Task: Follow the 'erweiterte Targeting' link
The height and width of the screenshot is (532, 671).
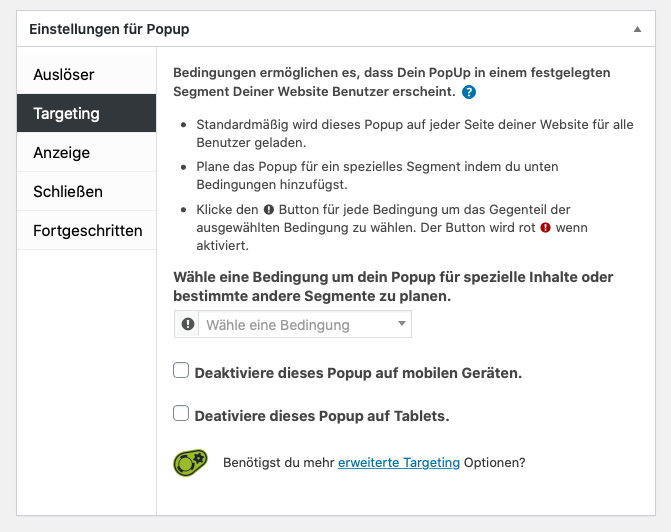Action: [399, 463]
